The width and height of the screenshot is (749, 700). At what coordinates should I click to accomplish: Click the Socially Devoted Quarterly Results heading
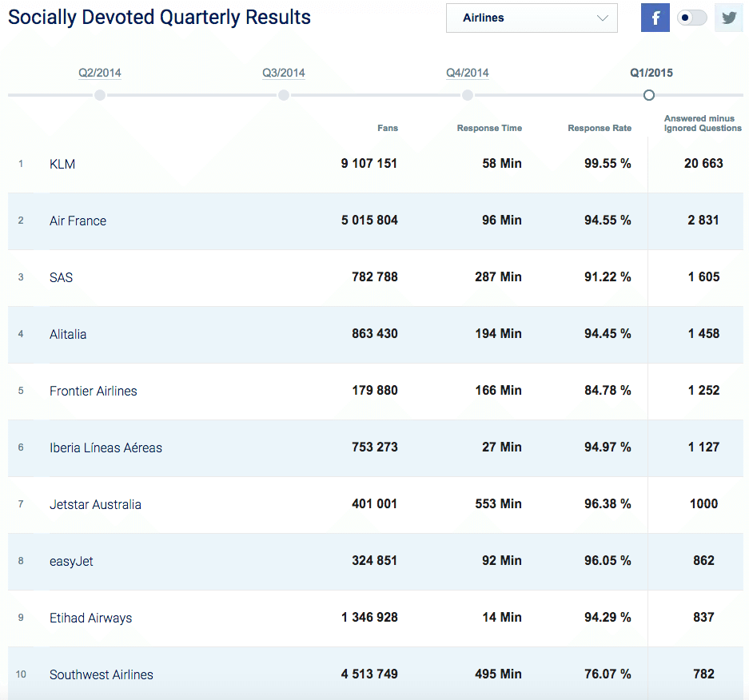[160, 18]
